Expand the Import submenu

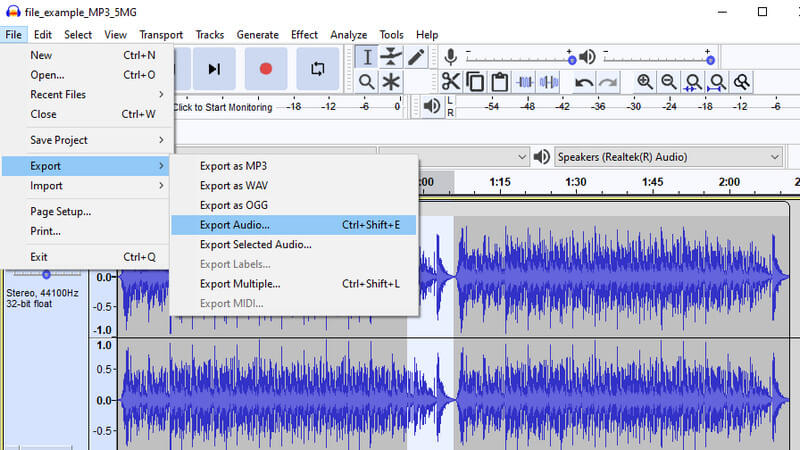[85, 186]
